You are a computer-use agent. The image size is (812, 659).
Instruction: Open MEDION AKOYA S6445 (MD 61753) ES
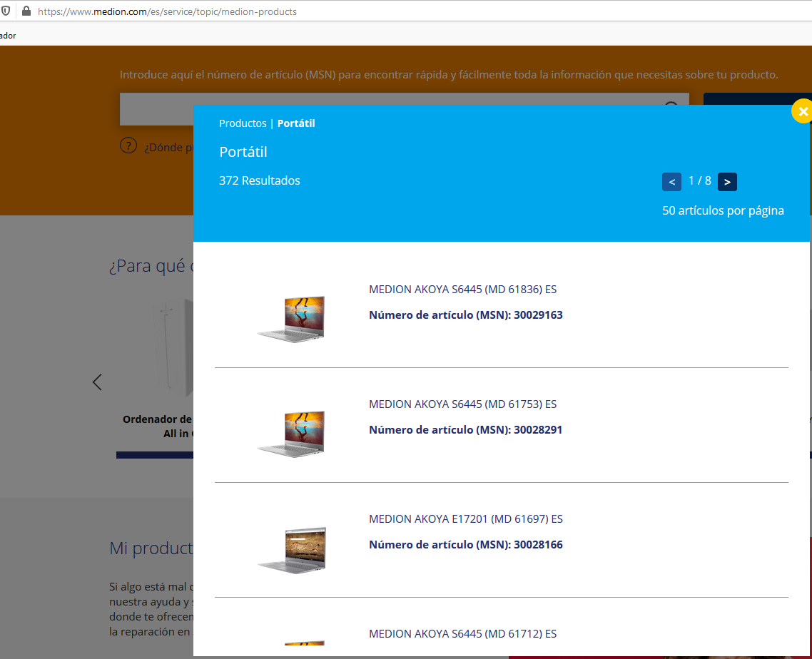coord(462,404)
